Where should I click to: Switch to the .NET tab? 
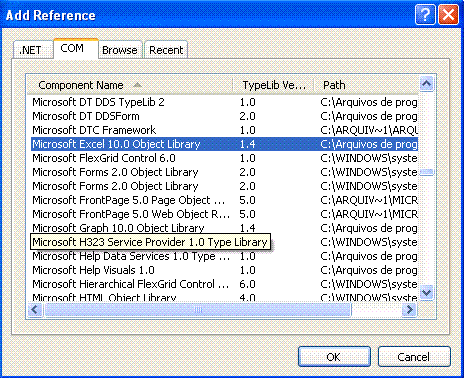(x=33, y=50)
